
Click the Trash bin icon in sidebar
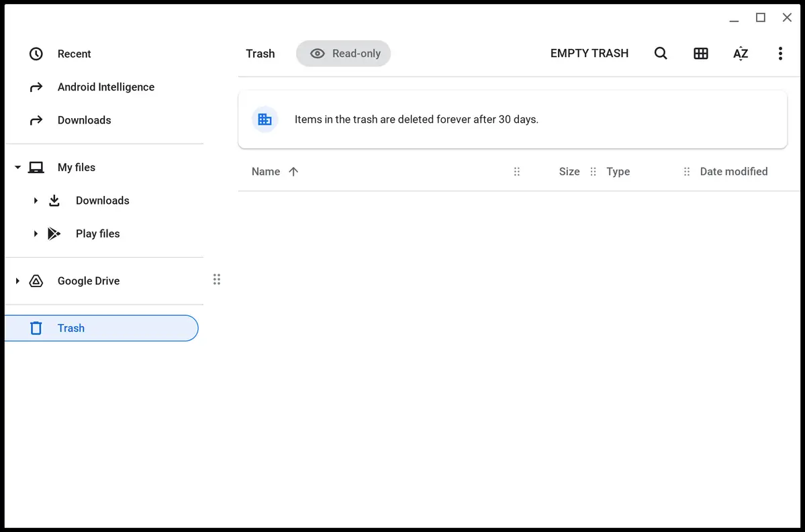click(x=36, y=328)
